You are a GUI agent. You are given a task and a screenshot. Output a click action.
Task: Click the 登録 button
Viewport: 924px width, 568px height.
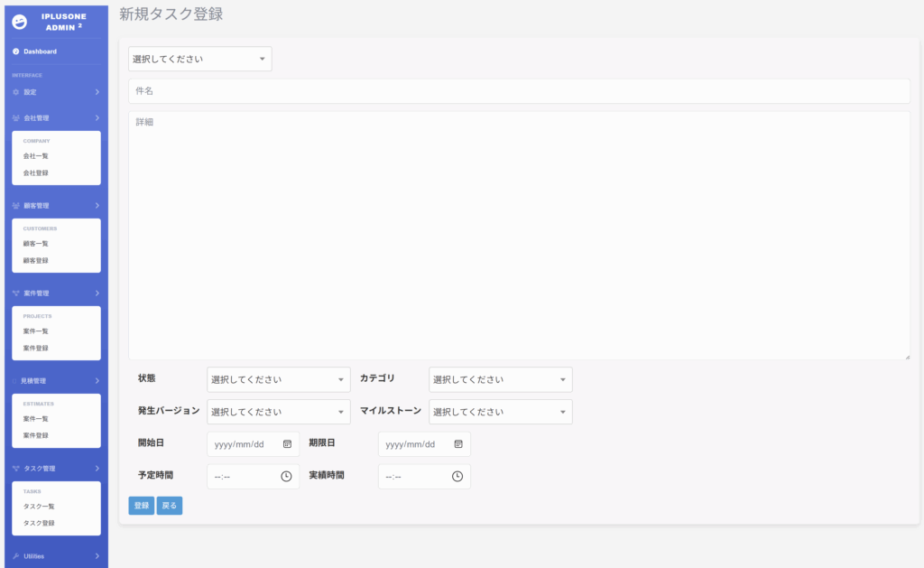coord(142,506)
